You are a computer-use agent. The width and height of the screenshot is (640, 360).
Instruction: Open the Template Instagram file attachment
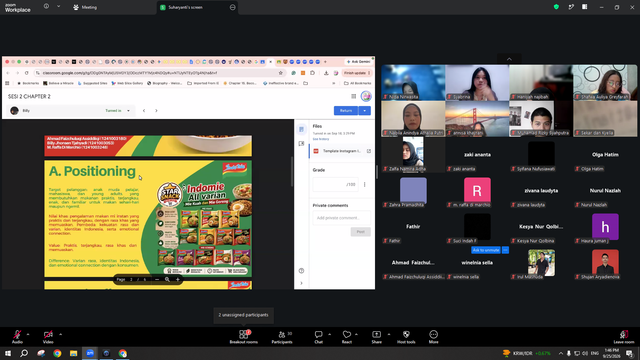339,151
